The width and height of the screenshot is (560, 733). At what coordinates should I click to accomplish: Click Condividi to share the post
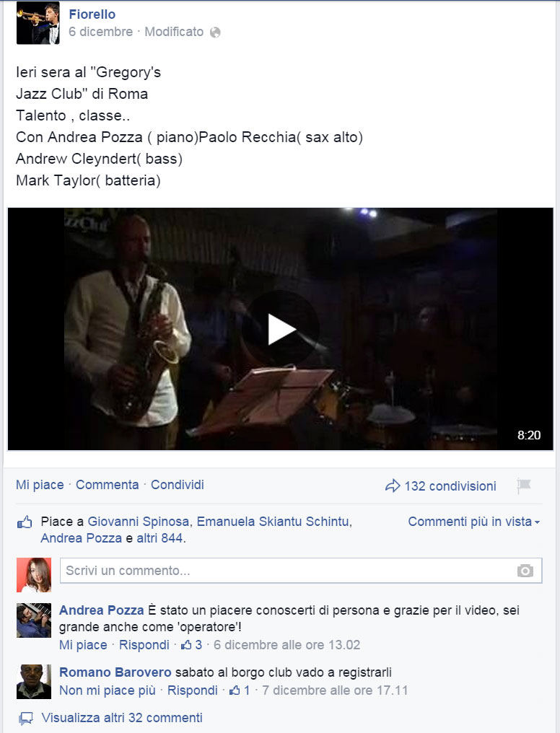click(x=177, y=485)
